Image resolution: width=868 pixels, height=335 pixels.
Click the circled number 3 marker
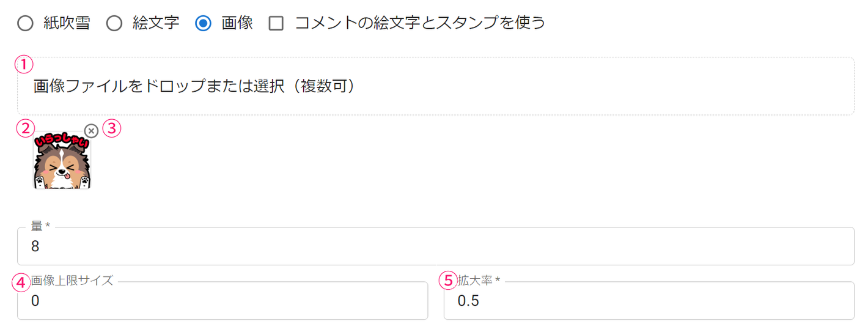(x=112, y=129)
